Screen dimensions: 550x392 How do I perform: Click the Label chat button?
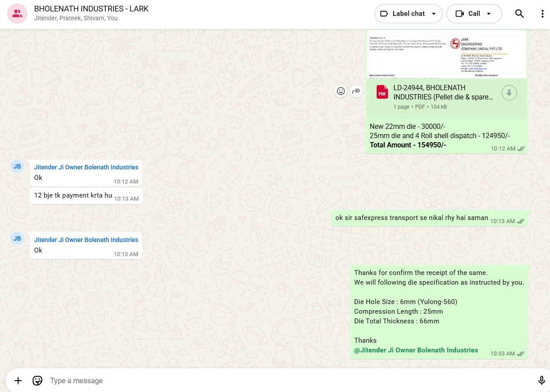click(x=403, y=14)
